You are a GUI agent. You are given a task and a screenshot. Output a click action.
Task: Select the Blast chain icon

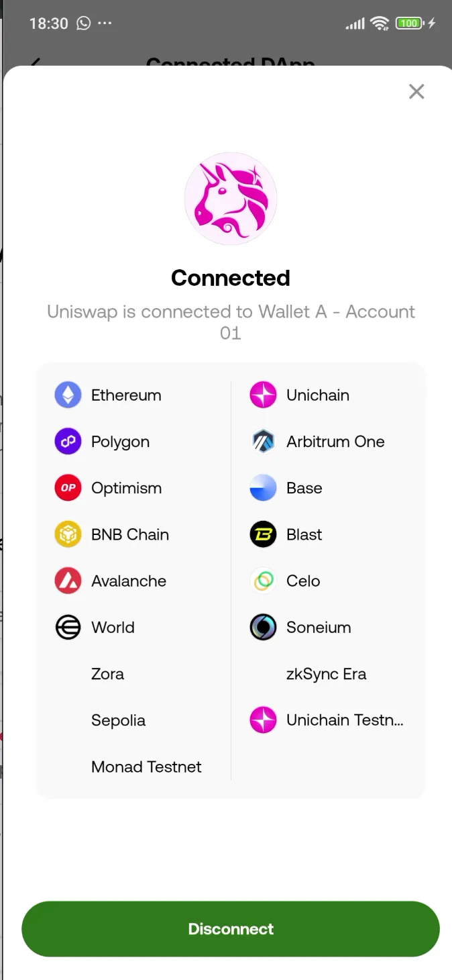(263, 534)
